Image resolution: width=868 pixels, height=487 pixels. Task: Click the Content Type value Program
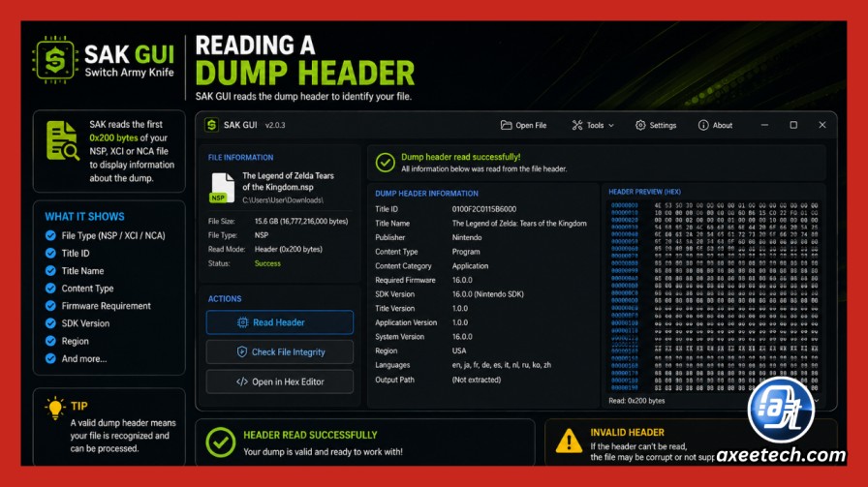466,252
